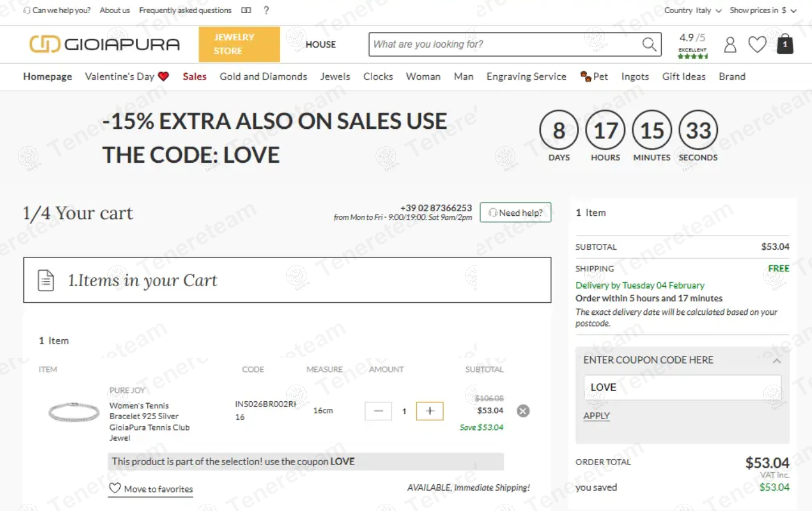Click the -15% EXTRA promo banner text
This screenshot has height=511, width=812.
tap(275, 138)
